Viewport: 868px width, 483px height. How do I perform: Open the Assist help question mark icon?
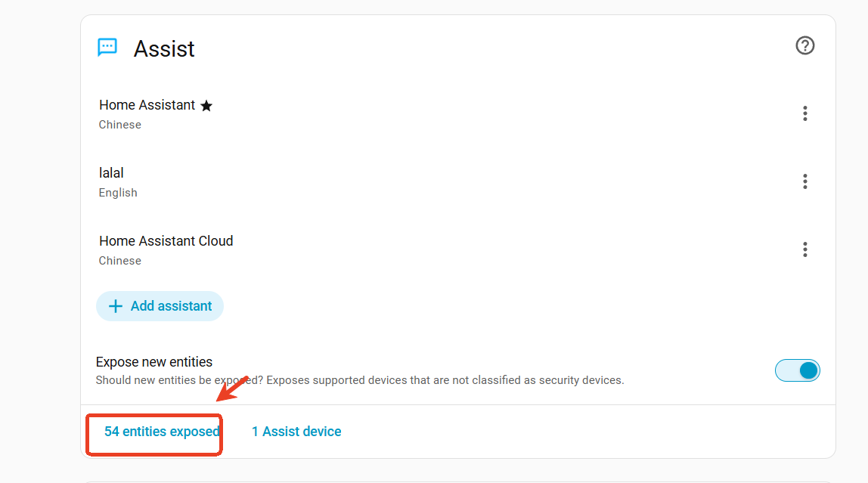click(805, 45)
